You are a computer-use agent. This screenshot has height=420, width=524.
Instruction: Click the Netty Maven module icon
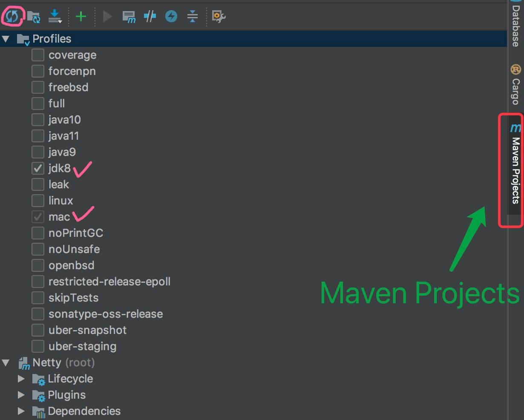tap(24, 363)
